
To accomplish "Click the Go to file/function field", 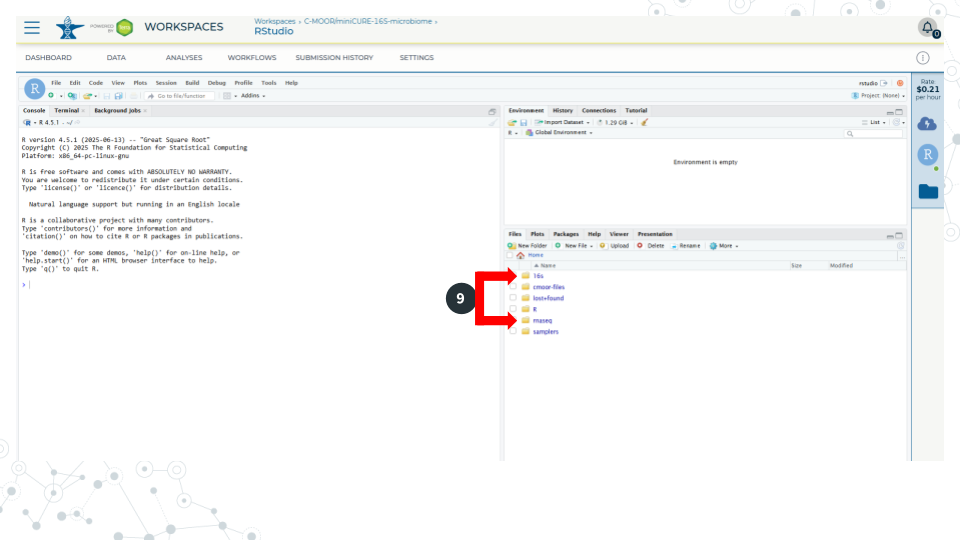I will [180, 96].
